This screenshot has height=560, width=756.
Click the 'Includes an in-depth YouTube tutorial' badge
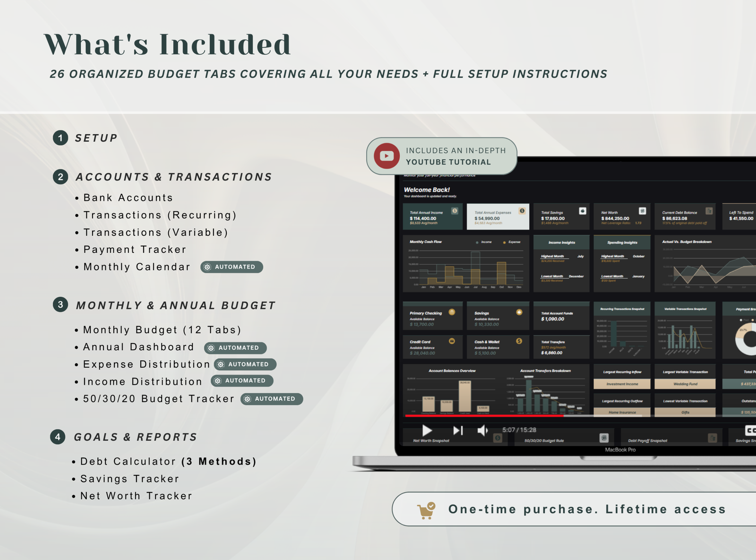[x=442, y=156]
